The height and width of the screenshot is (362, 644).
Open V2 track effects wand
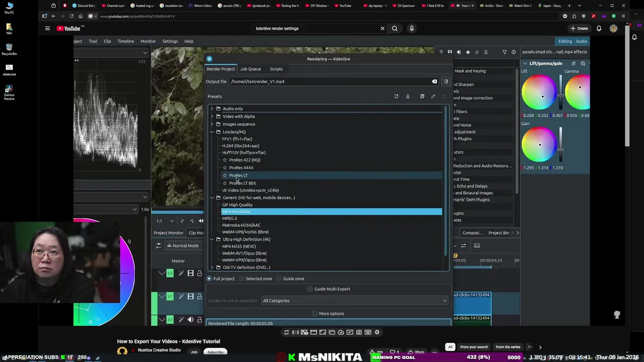(182, 273)
